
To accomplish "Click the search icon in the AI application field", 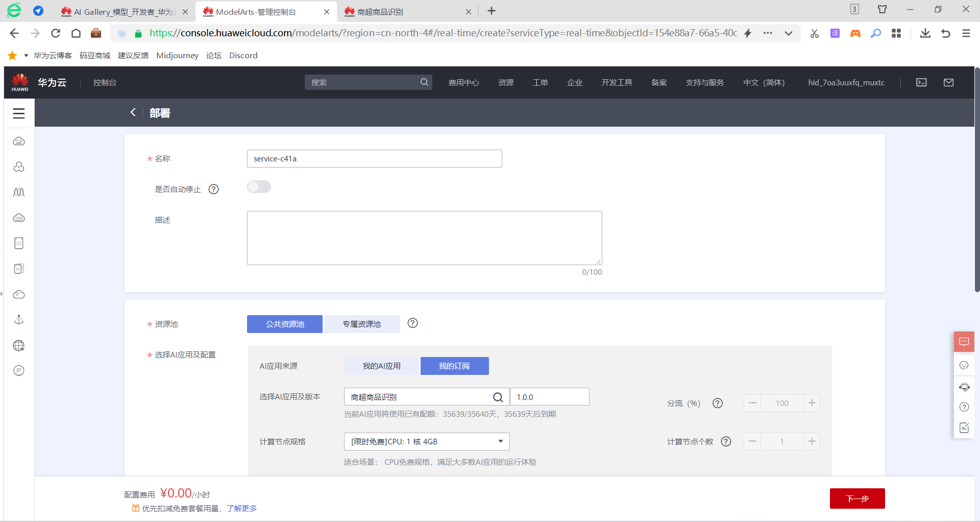I will tap(498, 397).
